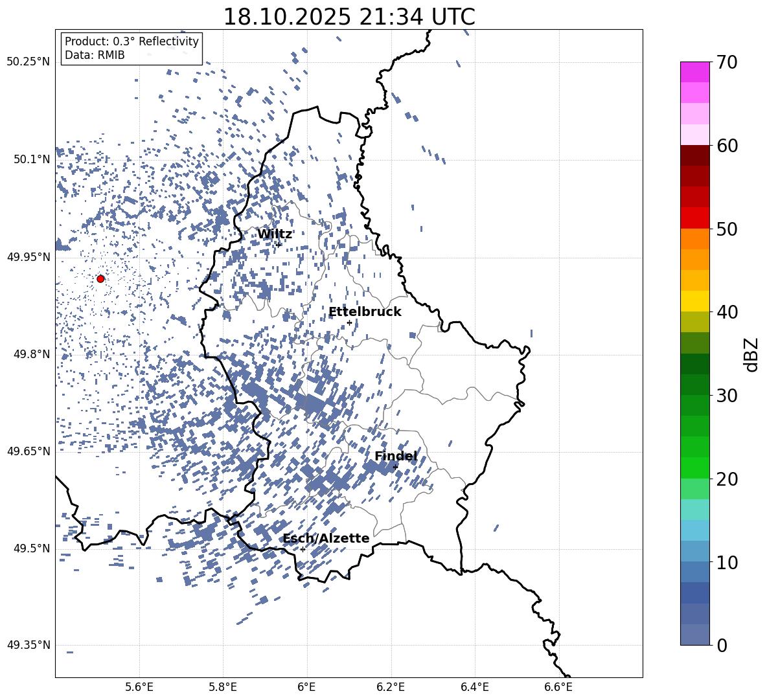Click the orange colorbar segment below 50
Screen dimensions: 767x700
pyautogui.click(x=694, y=238)
